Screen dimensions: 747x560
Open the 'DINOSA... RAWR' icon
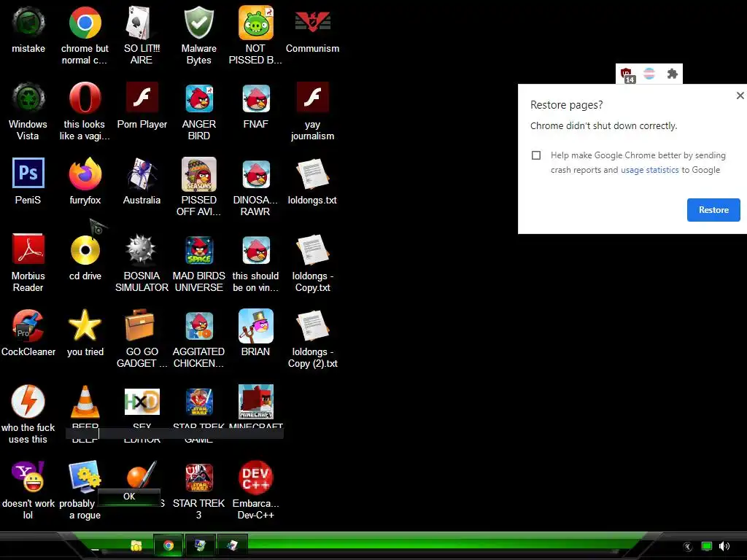pyautogui.click(x=256, y=174)
